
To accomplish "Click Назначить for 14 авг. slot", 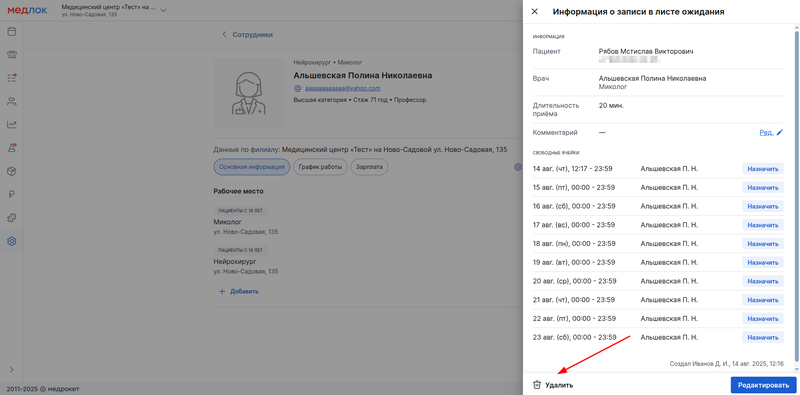I will click(x=763, y=169).
